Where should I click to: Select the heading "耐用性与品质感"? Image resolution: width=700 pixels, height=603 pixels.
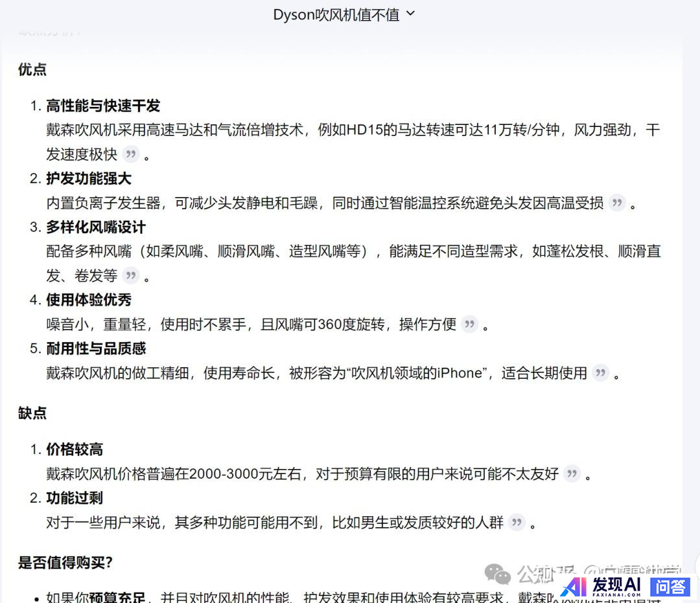point(96,348)
